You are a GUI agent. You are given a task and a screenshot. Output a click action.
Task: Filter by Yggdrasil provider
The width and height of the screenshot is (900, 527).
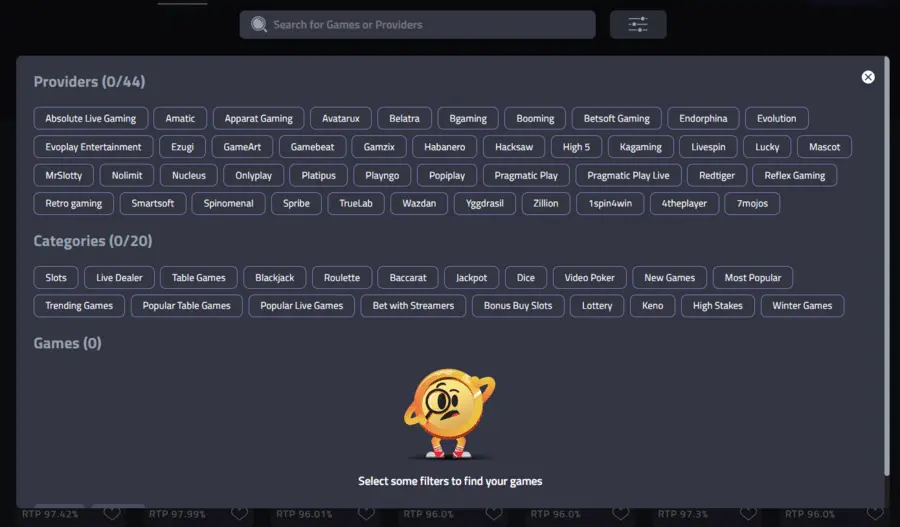484,203
